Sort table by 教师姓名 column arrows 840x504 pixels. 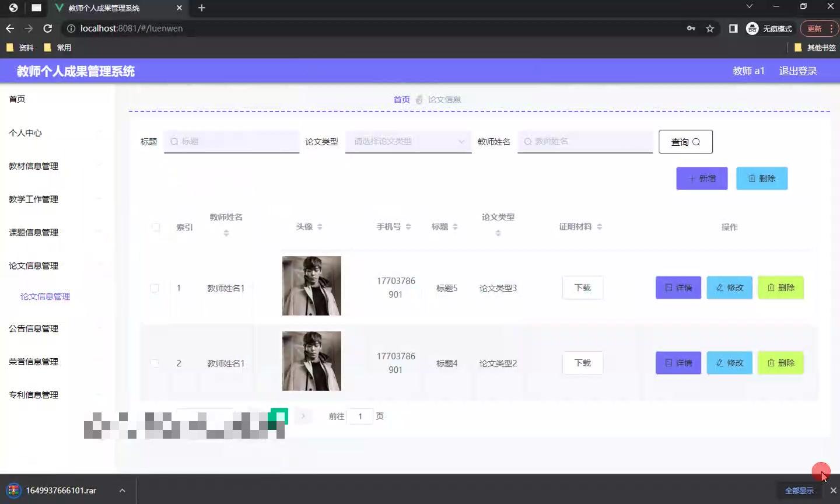(226, 233)
